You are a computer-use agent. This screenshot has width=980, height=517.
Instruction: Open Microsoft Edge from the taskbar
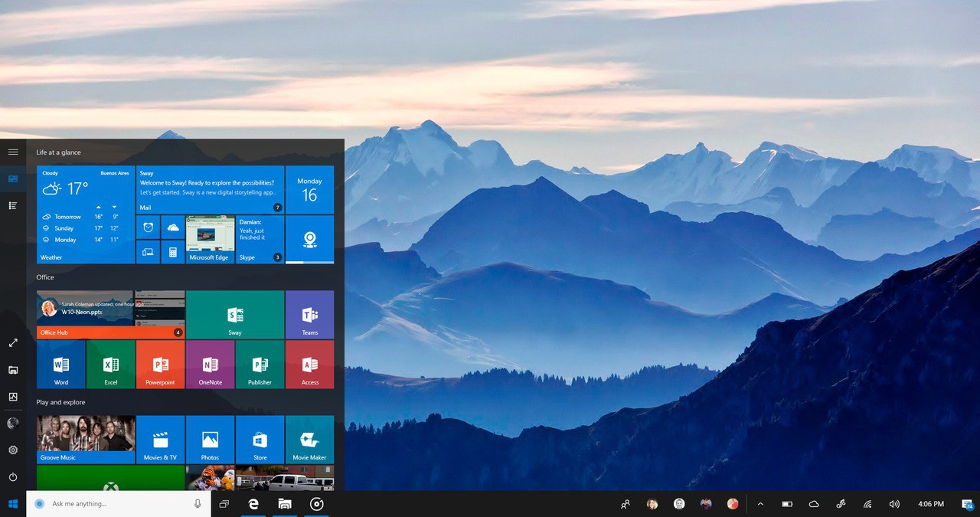point(253,504)
